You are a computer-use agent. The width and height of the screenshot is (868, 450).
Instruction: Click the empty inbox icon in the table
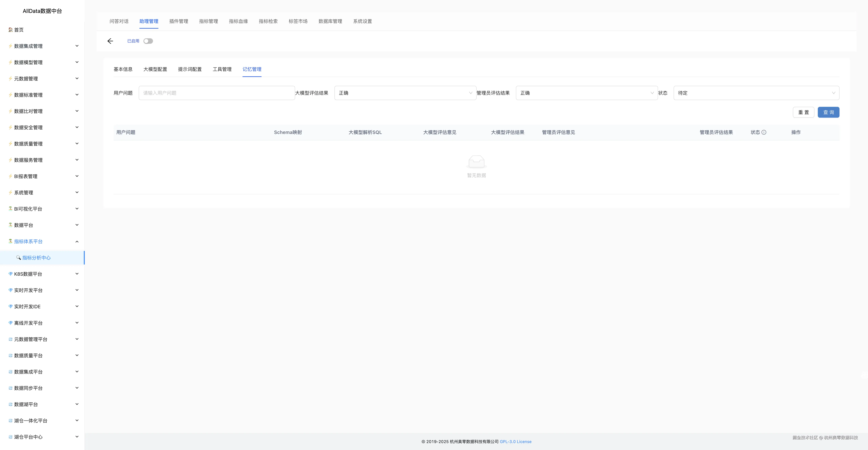pyautogui.click(x=476, y=162)
